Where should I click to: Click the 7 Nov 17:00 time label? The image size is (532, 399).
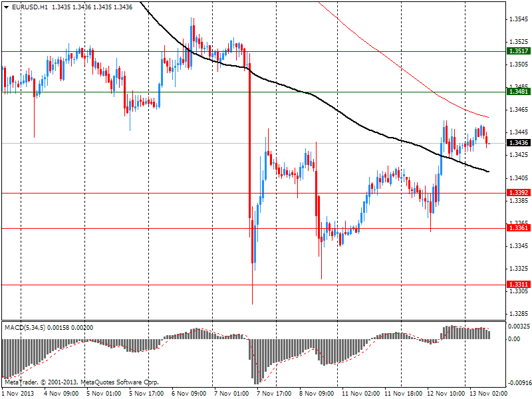(x=274, y=394)
